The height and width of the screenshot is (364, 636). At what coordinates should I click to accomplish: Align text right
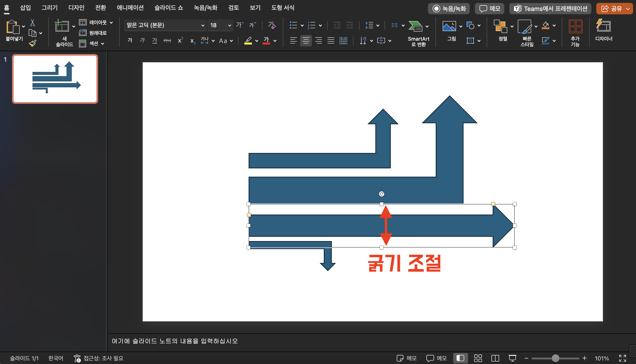pos(318,40)
